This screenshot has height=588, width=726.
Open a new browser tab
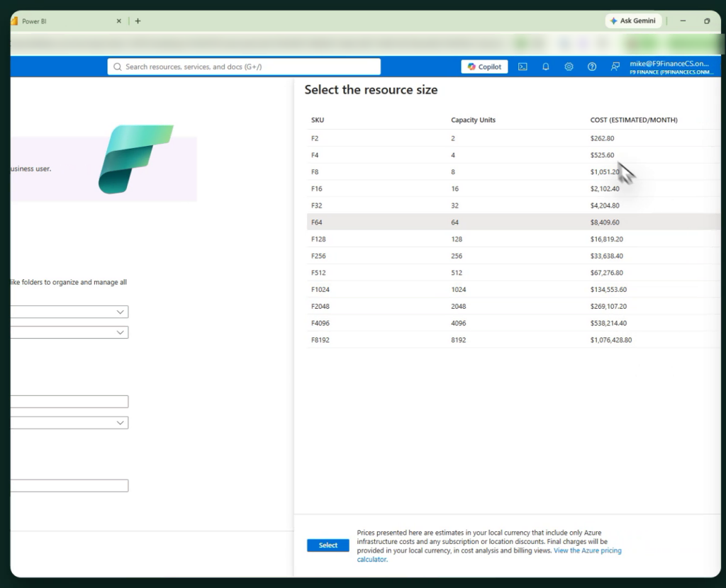(x=138, y=21)
